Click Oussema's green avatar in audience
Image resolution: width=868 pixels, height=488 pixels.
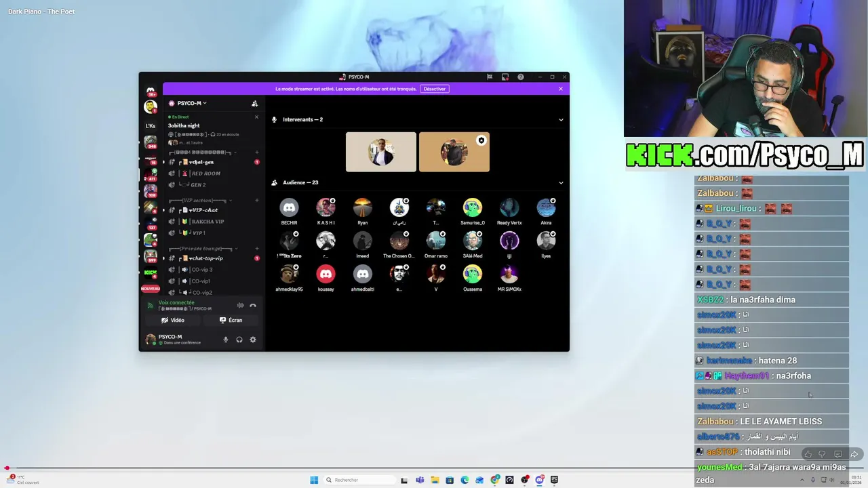coord(472,274)
